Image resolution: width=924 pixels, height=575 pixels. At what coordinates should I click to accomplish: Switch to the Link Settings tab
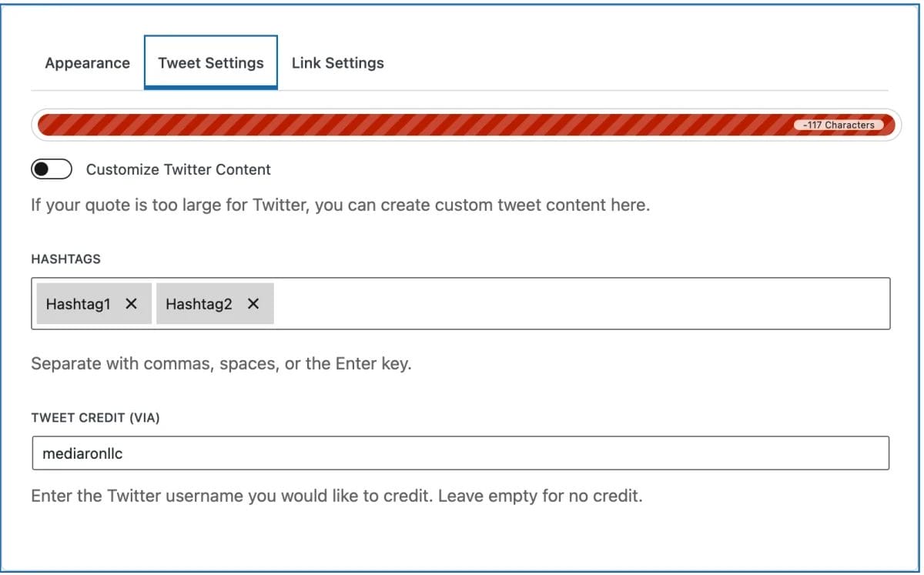point(337,63)
